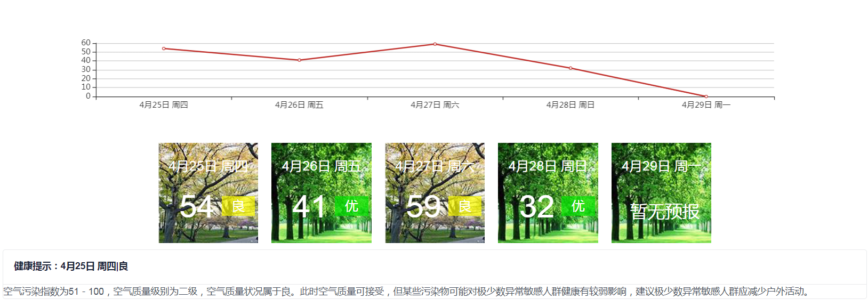The width and height of the screenshot is (868, 307).
Task: Click the yellow 良 badge beside 54
Action: coord(238,206)
